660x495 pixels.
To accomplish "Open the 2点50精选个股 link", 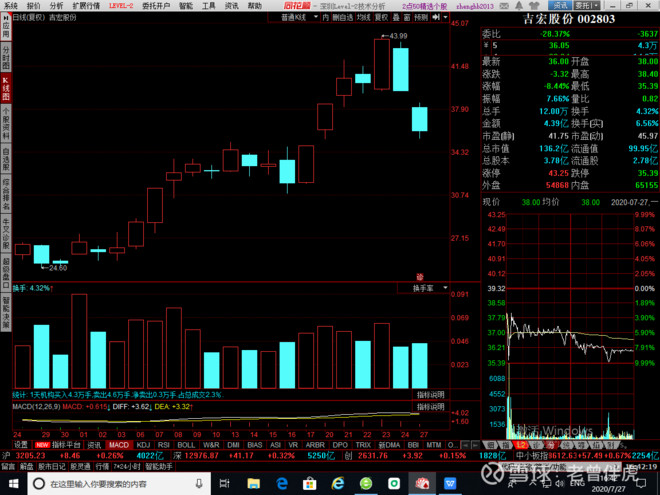I will (x=424, y=6).
